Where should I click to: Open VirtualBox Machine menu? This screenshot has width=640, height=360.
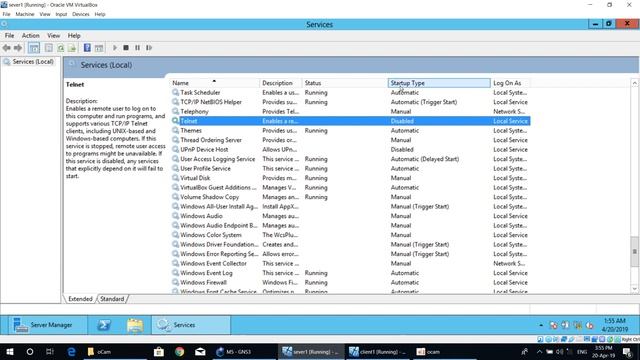coord(25,14)
